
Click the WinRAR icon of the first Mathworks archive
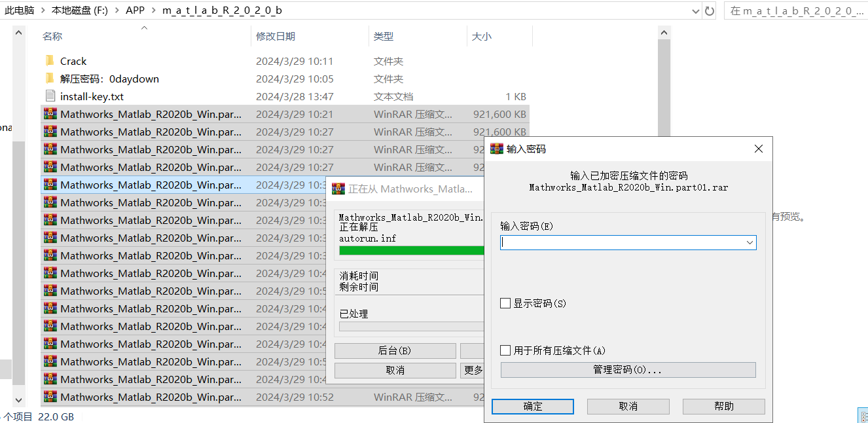click(x=50, y=113)
